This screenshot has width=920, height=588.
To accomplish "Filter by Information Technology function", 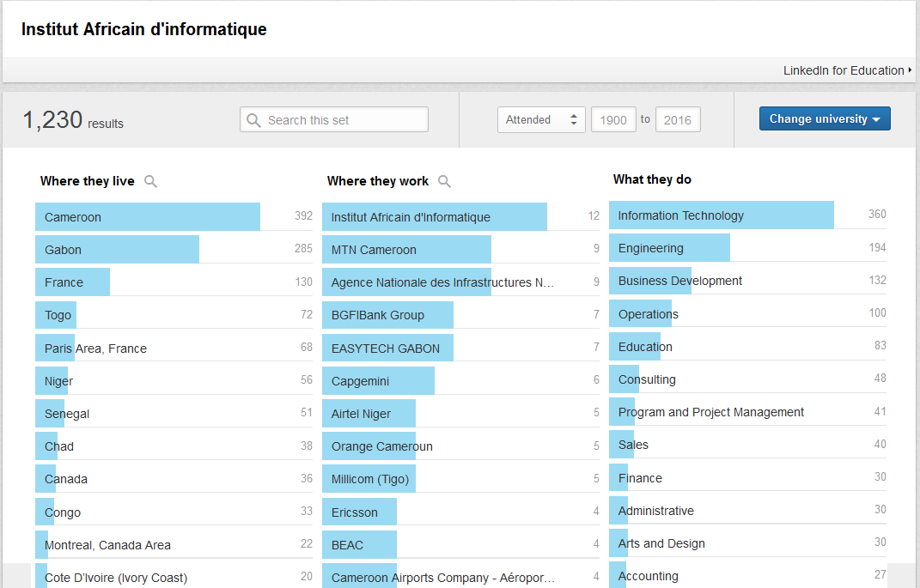I will point(747,215).
